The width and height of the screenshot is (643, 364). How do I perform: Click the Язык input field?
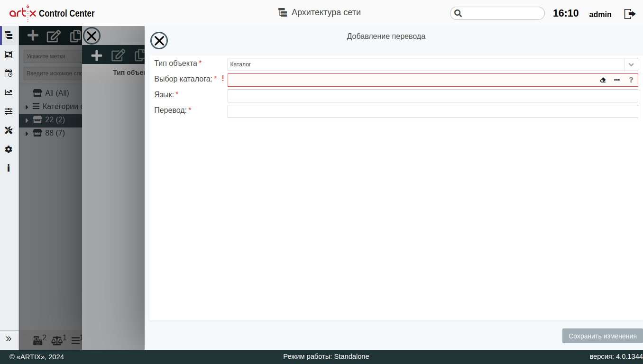[432, 96]
